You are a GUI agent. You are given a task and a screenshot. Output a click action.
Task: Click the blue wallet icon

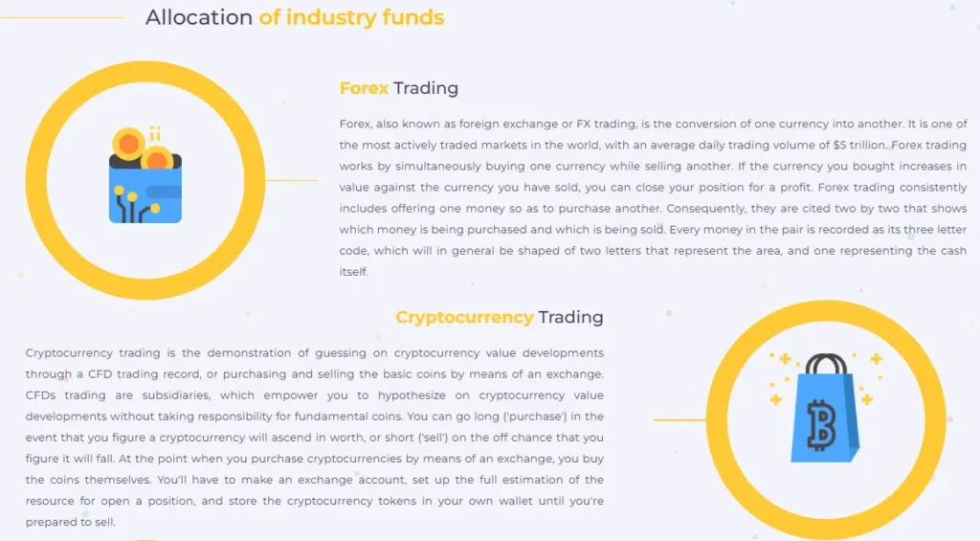click(145, 192)
